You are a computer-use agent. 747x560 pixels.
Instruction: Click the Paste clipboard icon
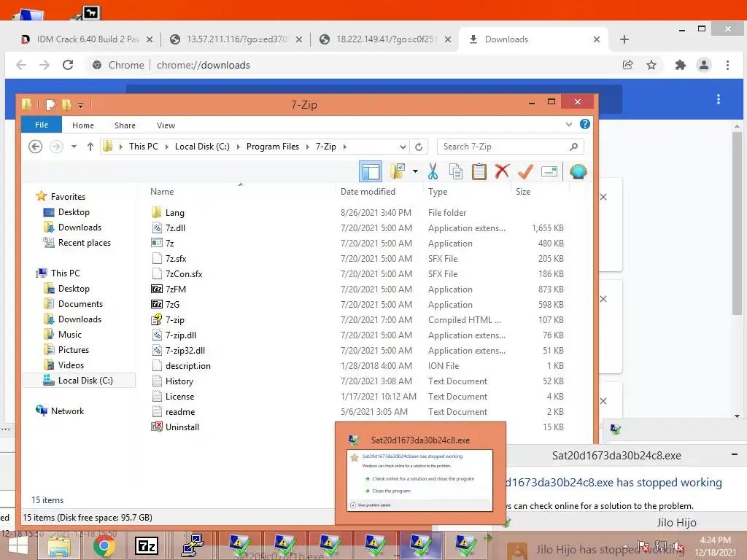(x=479, y=171)
